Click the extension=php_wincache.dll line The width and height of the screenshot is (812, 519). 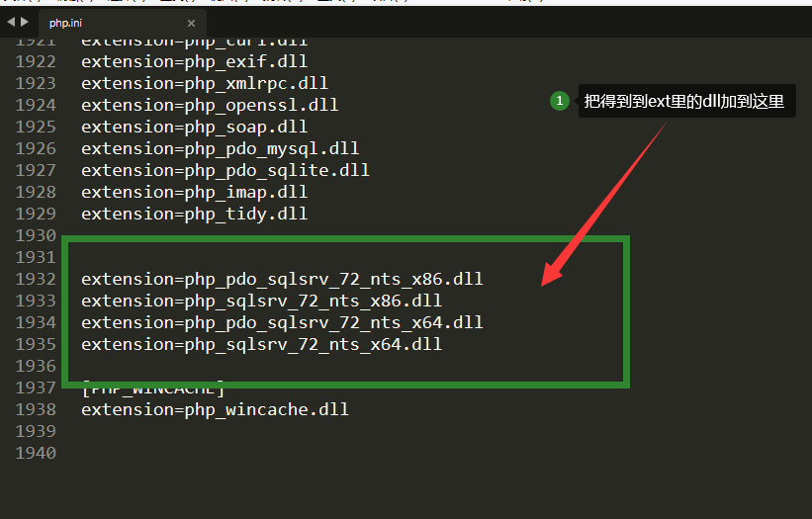tap(215, 409)
